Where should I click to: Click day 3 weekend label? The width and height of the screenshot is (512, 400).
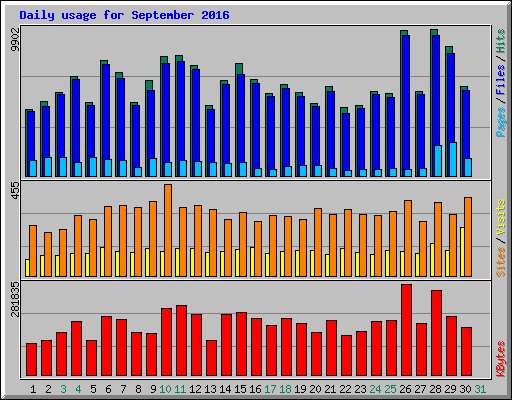click(63, 389)
